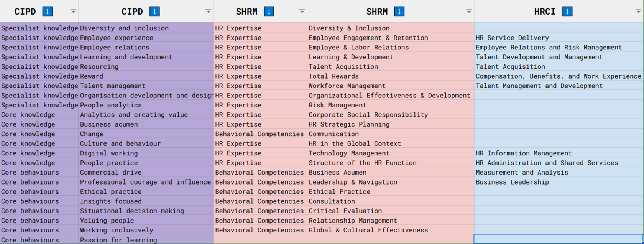Image resolution: width=644 pixels, height=244 pixels.
Task: Click 'Business Leadership' in HRCI column
Action: click(558, 182)
